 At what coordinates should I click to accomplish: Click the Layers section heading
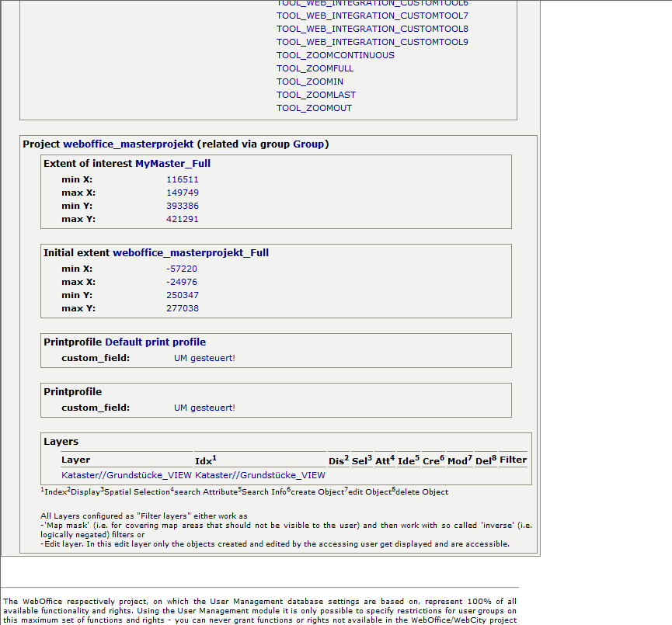tap(61, 442)
